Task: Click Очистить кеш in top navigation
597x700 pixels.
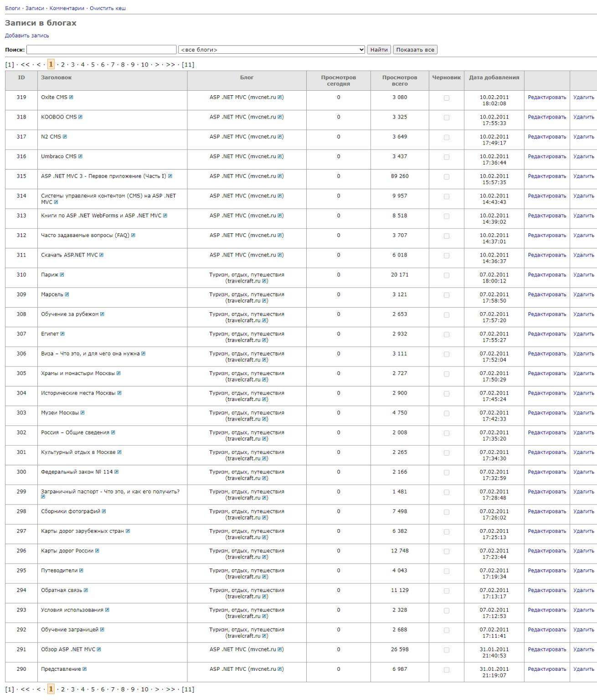Action: [108, 8]
